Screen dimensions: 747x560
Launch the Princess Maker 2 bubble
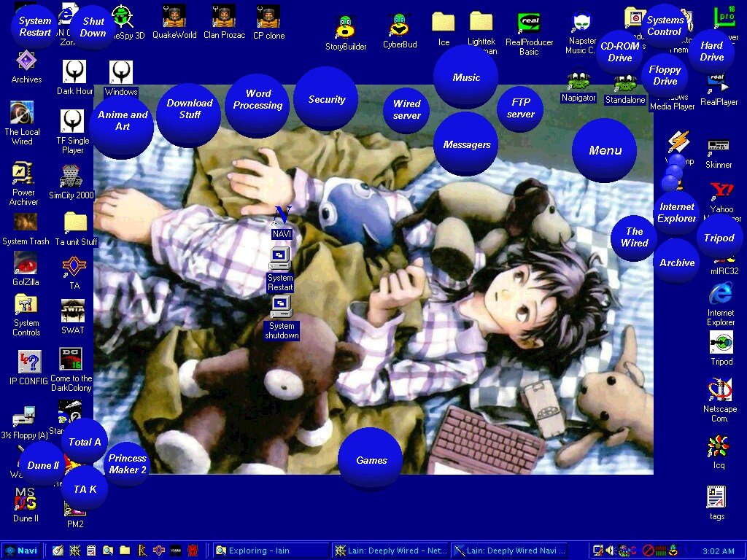pyautogui.click(x=127, y=464)
